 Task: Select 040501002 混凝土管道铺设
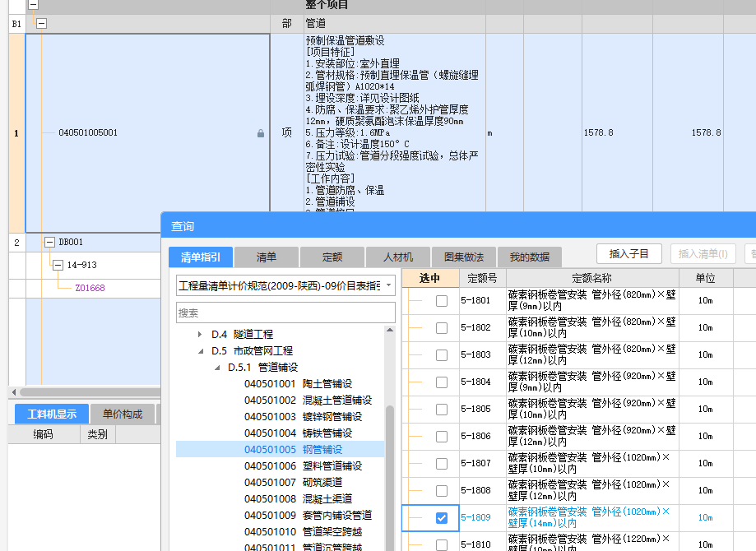[x=308, y=401]
